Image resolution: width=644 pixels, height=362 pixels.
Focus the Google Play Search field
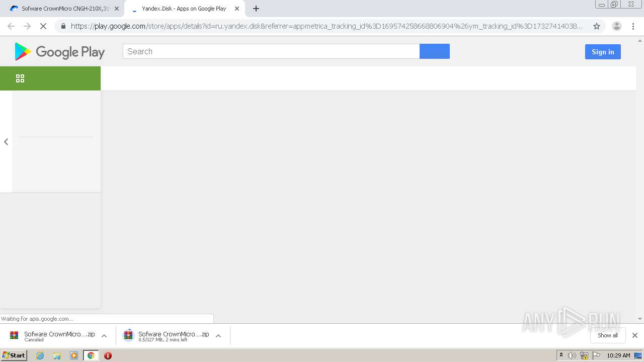pyautogui.click(x=271, y=51)
